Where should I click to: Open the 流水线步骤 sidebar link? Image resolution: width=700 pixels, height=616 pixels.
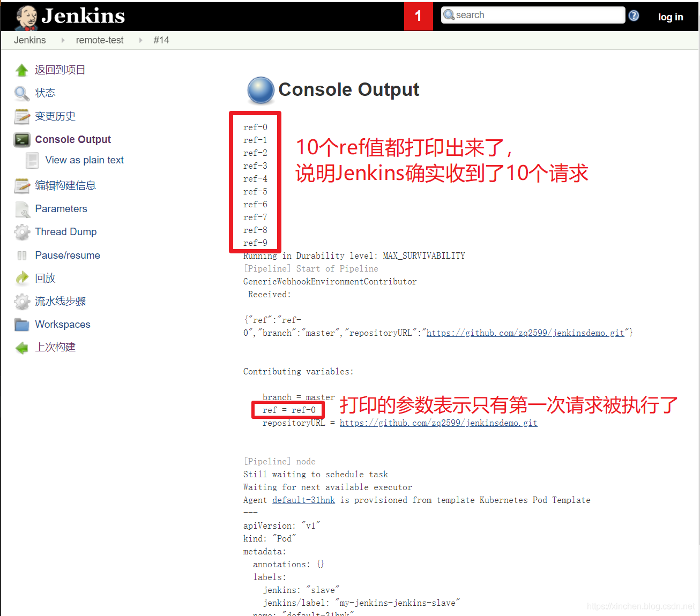tap(61, 302)
